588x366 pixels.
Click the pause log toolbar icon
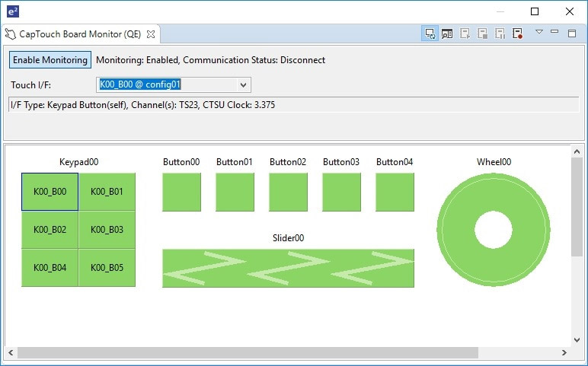click(500, 33)
